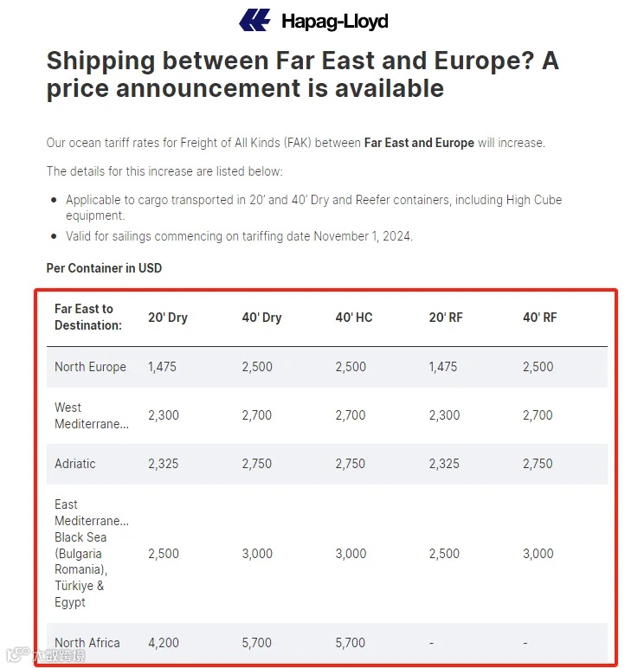Viewport: 644px width, 668px height.
Task: Click the "Far East to Destination" column header
Action: [x=87, y=317]
